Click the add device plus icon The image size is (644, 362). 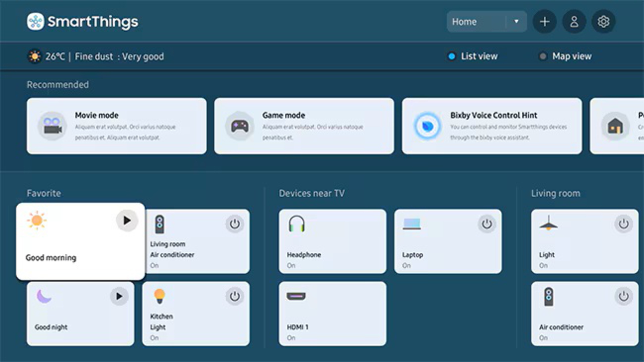pyautogui.click(x=545, y=22)
